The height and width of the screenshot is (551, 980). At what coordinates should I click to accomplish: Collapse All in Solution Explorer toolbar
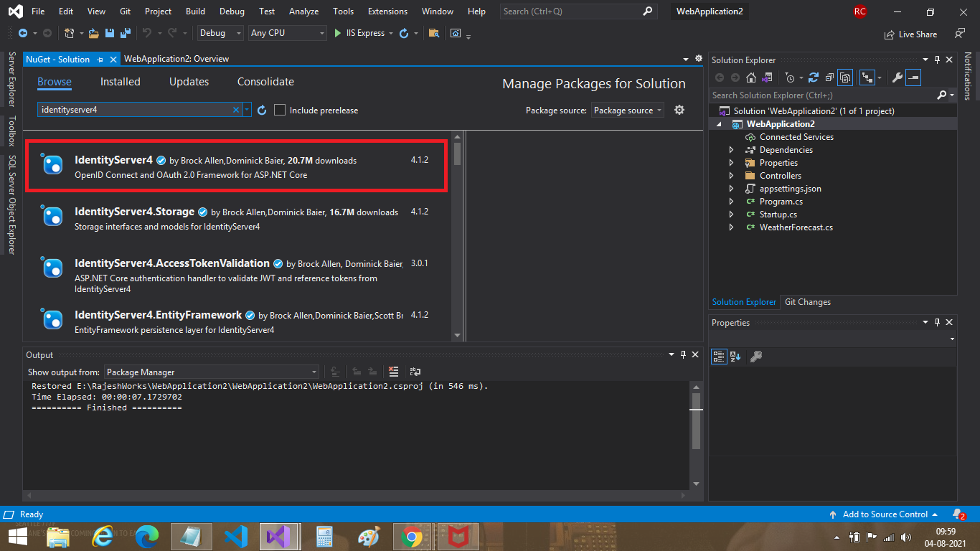[x=829, y=77]
